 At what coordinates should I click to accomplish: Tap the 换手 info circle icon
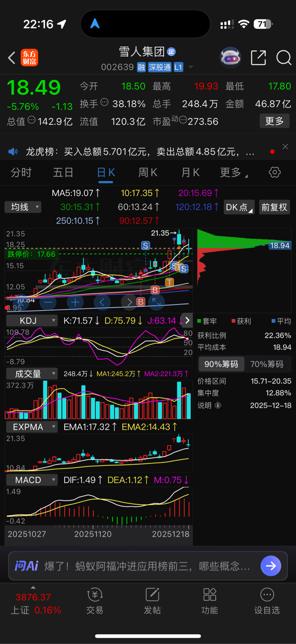click(104, 102)
